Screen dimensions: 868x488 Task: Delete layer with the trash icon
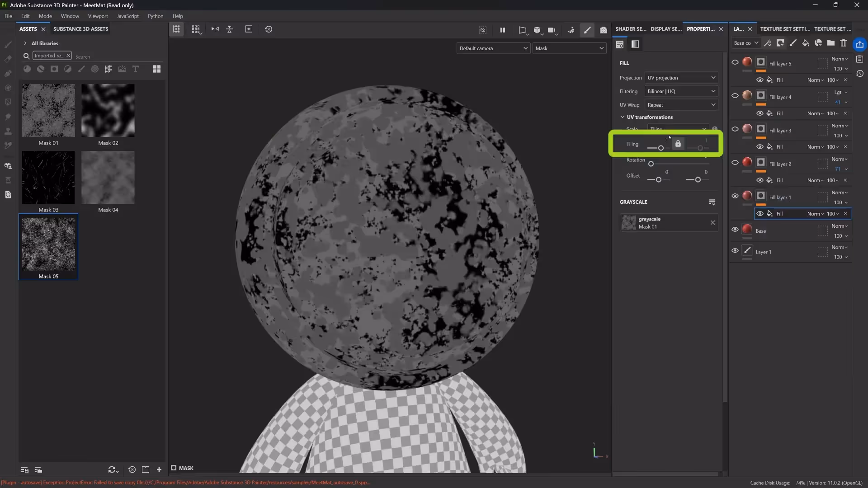(x=844, y=43)
